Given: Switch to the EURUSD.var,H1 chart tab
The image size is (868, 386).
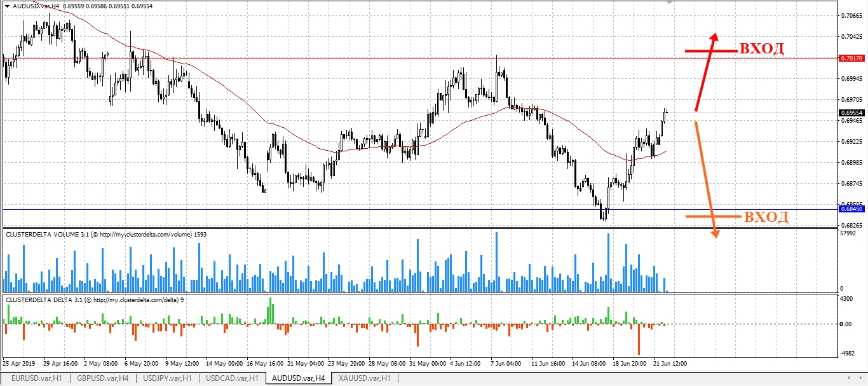Looking at the screenshot, I should tap(36, 378).
